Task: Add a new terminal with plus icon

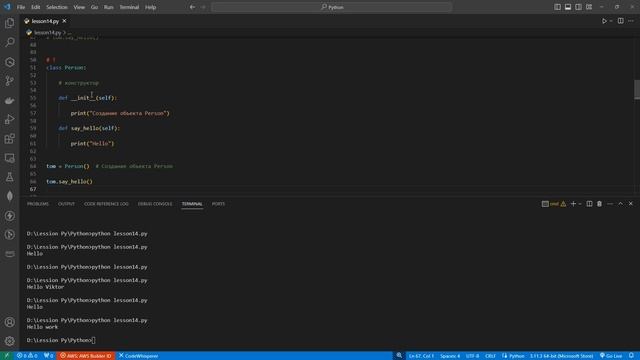Action: [573, 204]
